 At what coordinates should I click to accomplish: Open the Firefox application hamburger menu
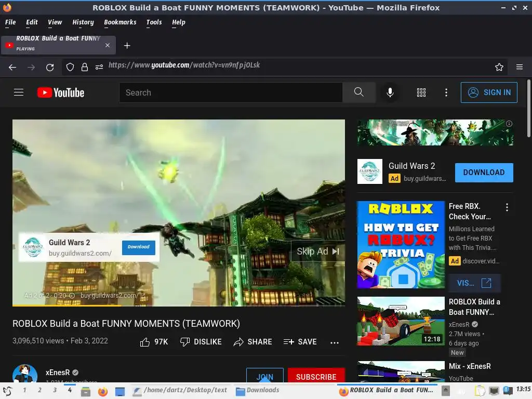coord(519,67)
